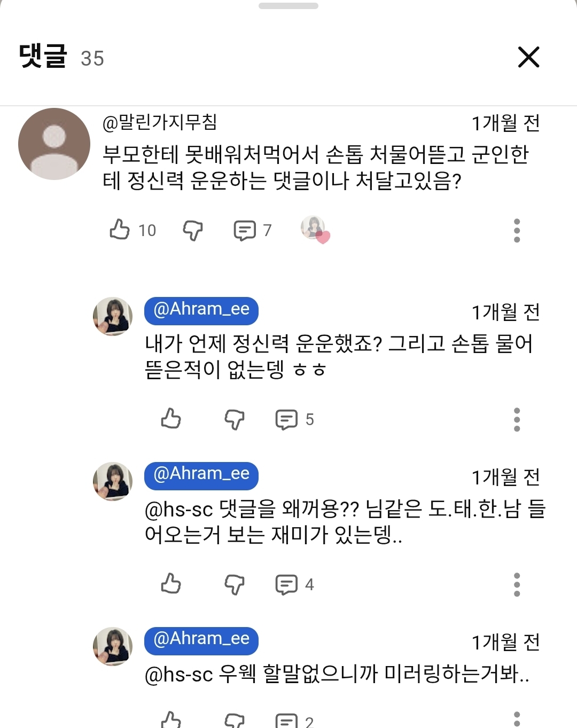Open the options menu for the reply with 4 replies
577x728 pixels.
517,584
